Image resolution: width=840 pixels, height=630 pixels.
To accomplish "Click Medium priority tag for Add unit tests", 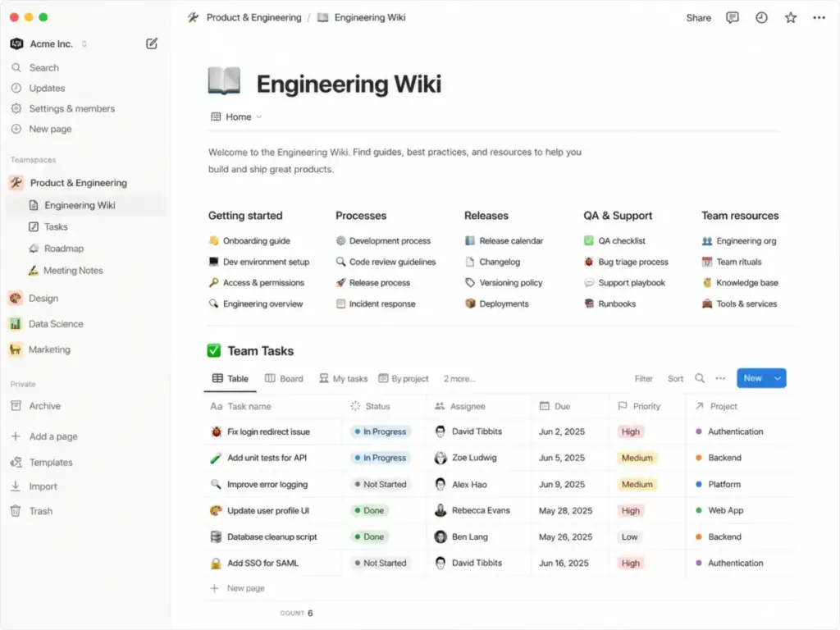I will [637, 458].
